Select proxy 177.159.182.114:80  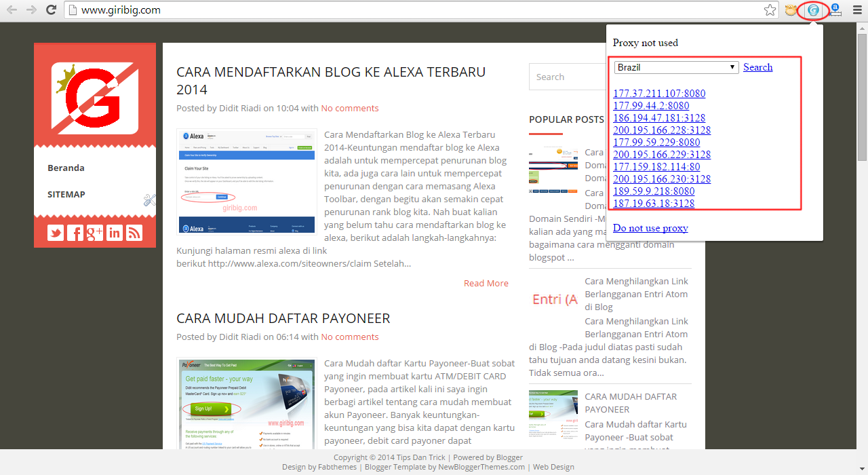point(656,167)
